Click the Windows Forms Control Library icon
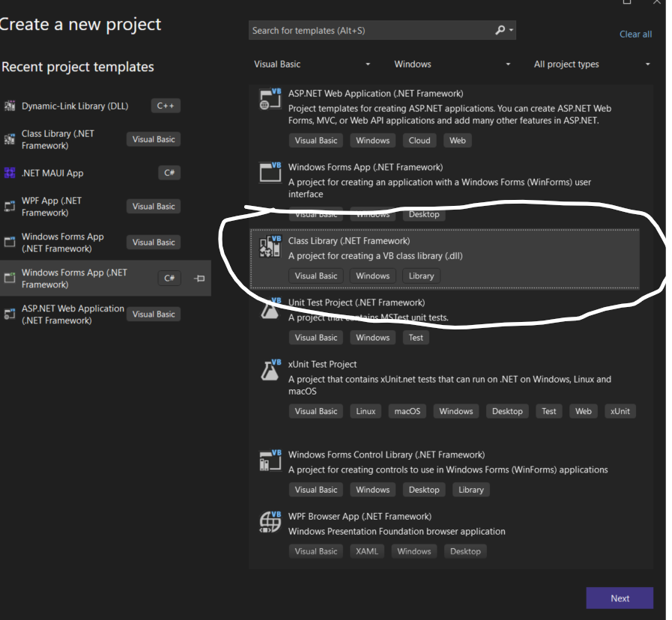Viewport: 672px width, 620px height. (x=270, y=461)
